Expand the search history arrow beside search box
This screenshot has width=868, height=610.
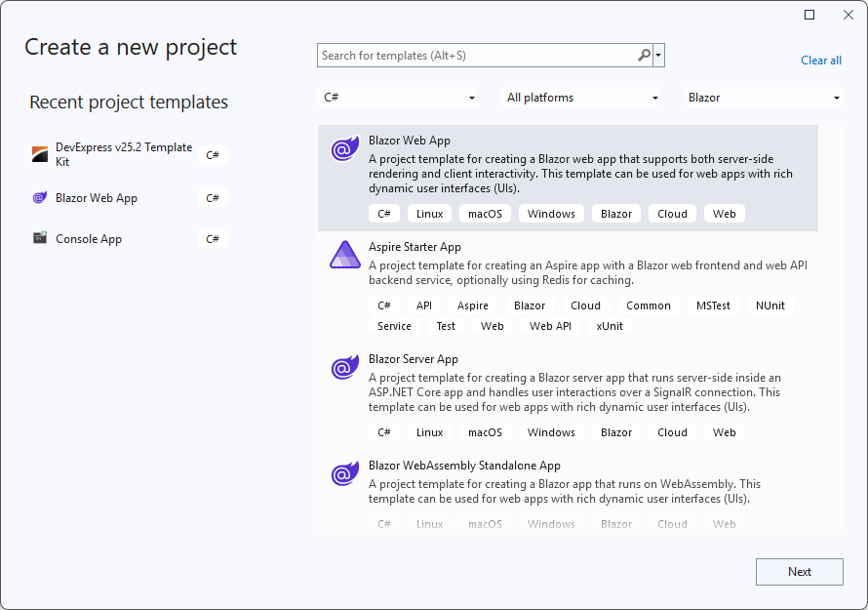coord(659,55)
